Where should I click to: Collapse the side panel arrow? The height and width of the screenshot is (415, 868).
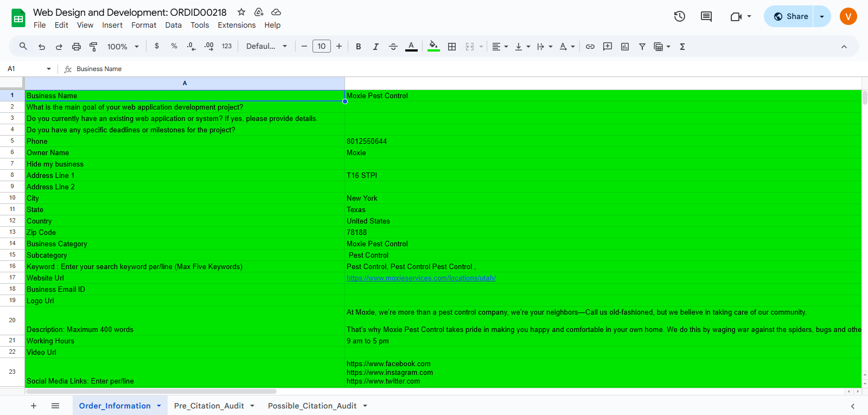click(x=853, y=406)
